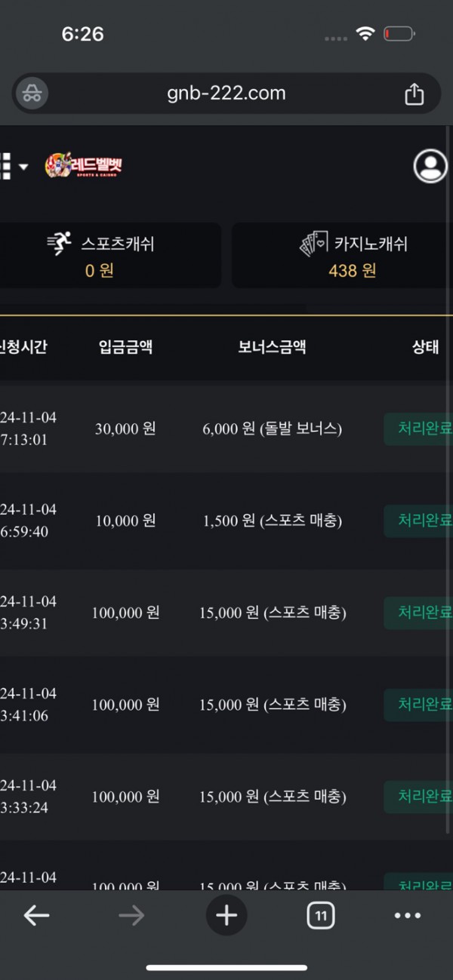Open the user profile icon
Image resolution: width=453 pixels, height=980 pixels.
tap(430, 166)
